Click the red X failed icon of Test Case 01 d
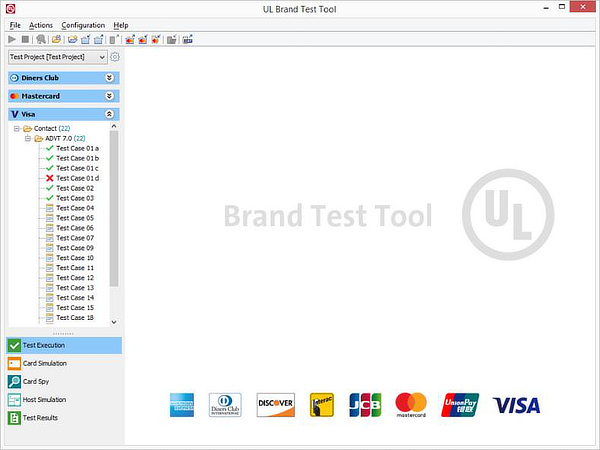600x450 pixels. 49,178
